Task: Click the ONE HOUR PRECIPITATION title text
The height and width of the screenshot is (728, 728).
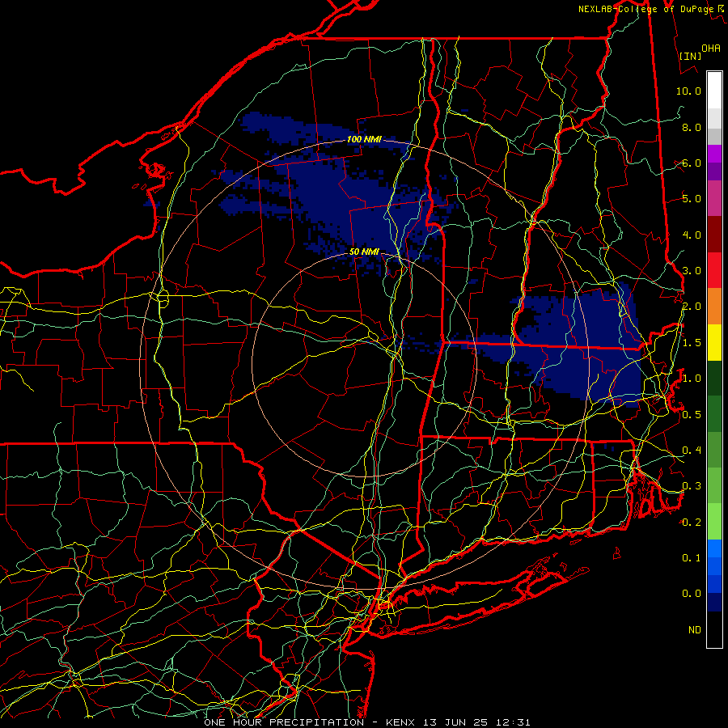Action: point(284,722)
